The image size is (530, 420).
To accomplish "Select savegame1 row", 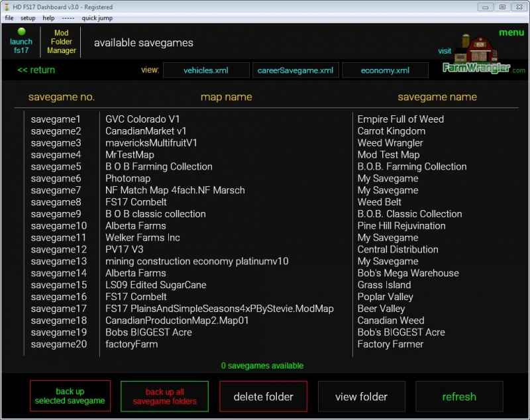I will click(56, 119).
